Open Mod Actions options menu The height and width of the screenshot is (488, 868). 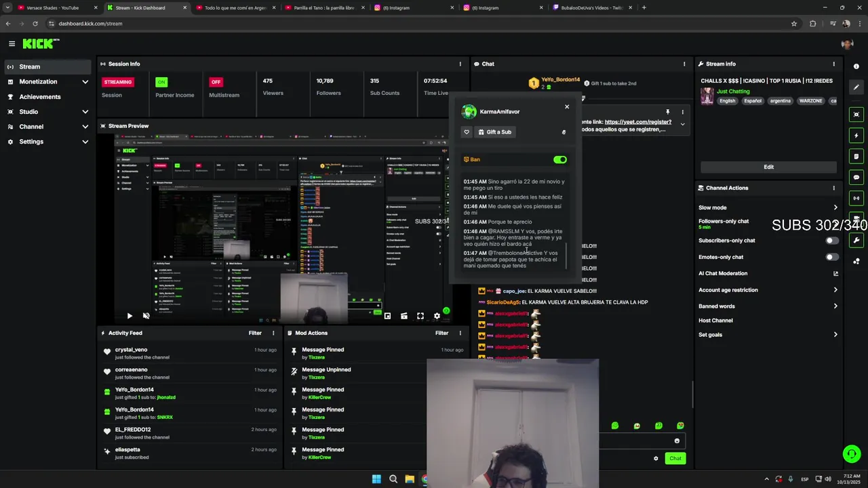coord(460,333)
